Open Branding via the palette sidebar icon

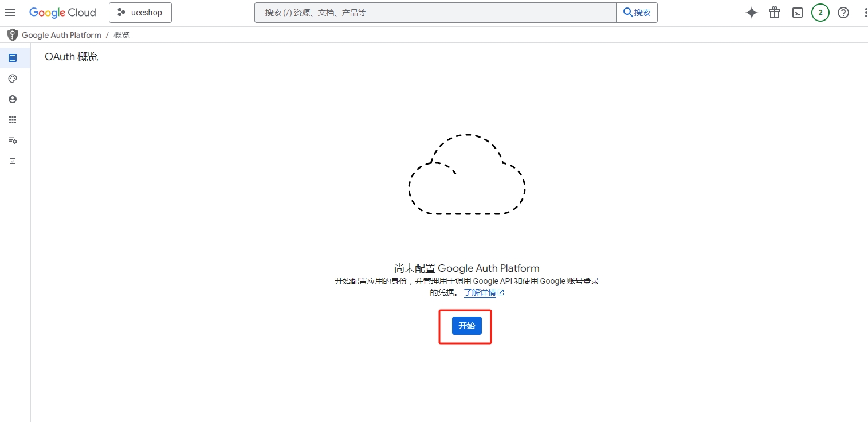coord(13,79)
